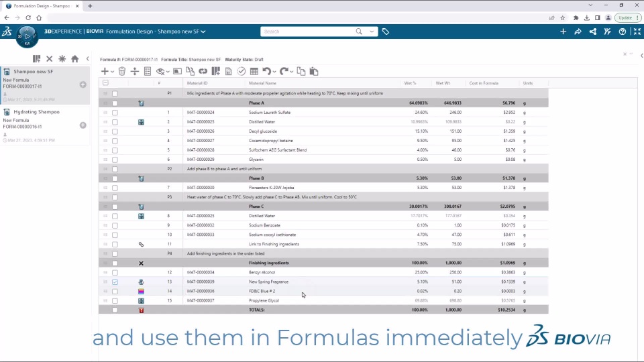
Task: Click the color swatch icon on FD&C Blue row
Action: (x=142, y=292)
